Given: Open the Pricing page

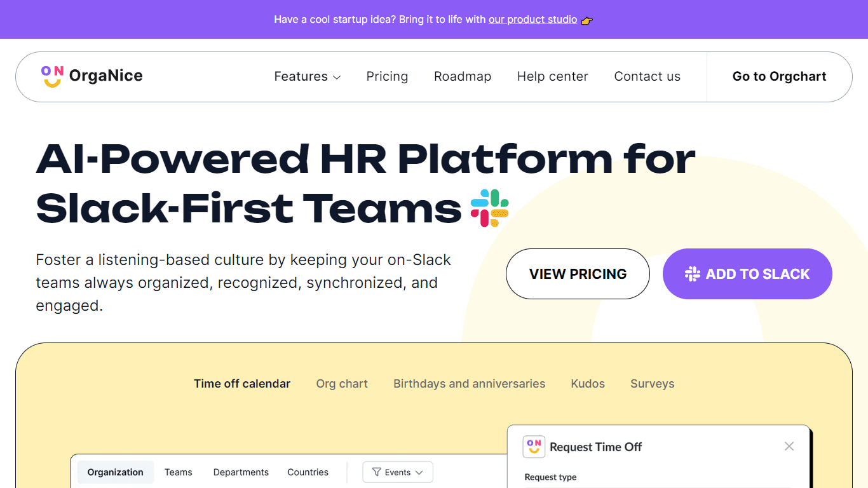Looking at the screenshot, I should tap(387, 76).
